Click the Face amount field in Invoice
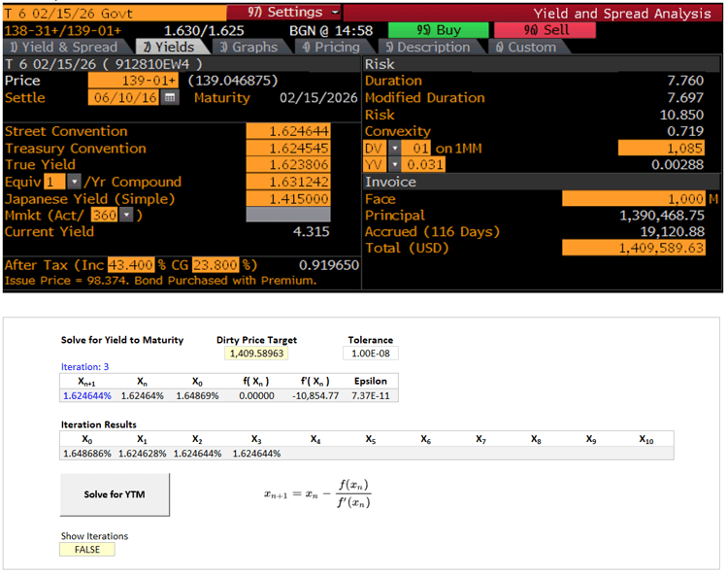The height and width of the screenshot is (575, 728). click(633, 199)
